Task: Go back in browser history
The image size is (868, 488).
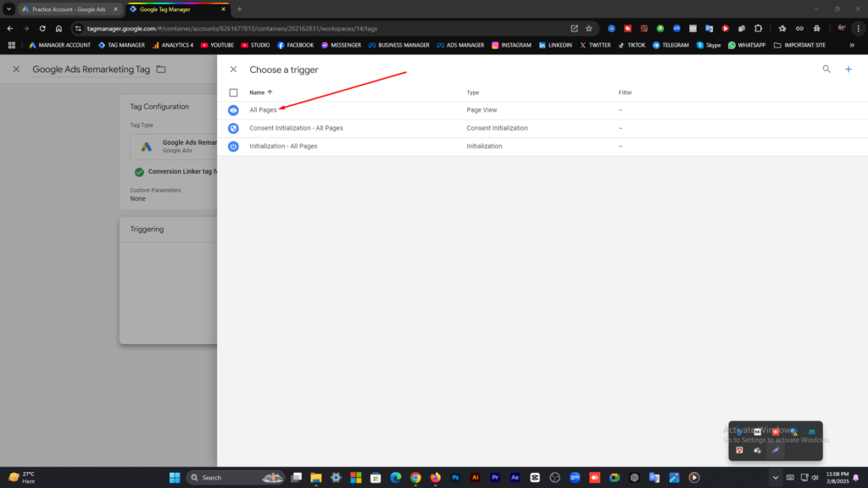Action: coord(10,29)
